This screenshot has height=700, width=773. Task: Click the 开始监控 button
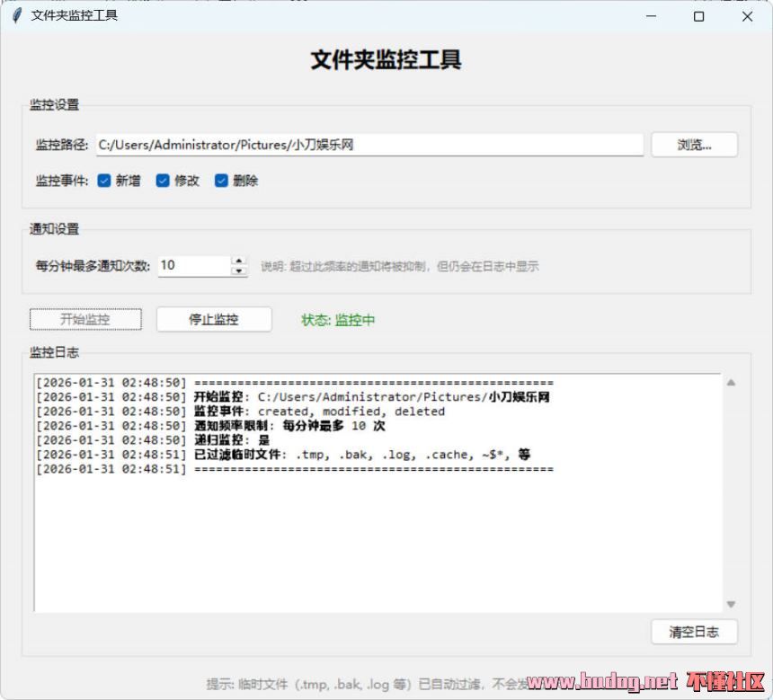85,319
